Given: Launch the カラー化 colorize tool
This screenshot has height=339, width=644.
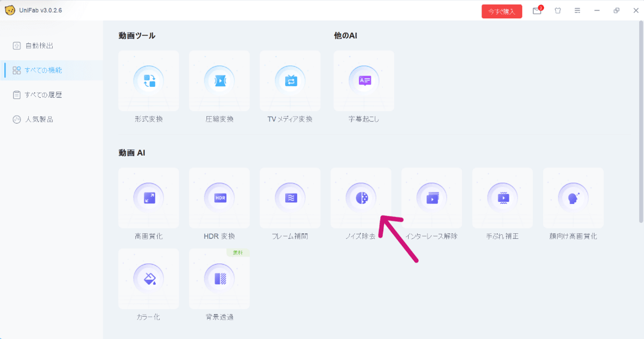Looking at the screenshot, I should tap(149, 279).
